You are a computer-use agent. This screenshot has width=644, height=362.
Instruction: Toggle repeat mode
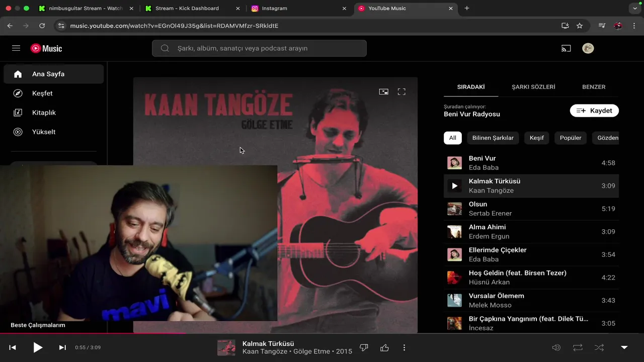tap(578, 347)
